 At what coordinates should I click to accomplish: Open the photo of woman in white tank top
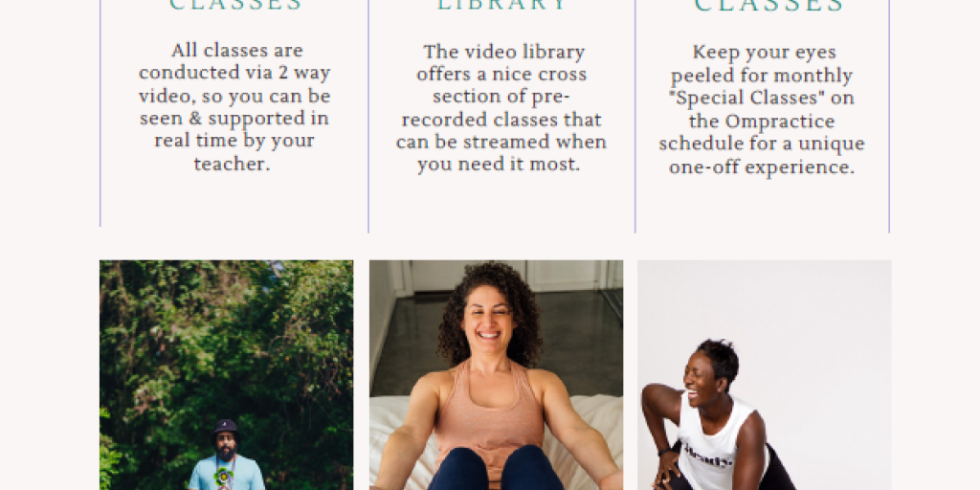[765, 375]
